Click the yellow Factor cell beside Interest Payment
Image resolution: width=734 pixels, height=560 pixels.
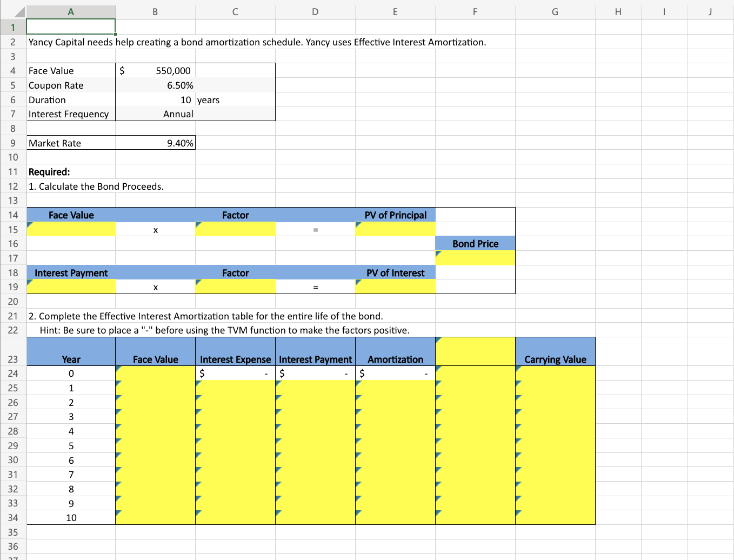click(235, 286)
